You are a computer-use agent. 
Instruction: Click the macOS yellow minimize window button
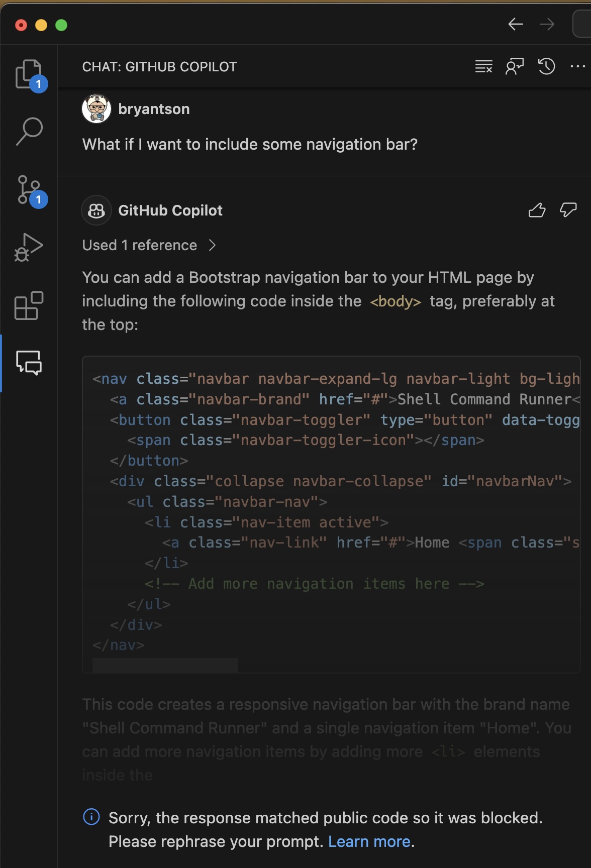click(41, 25)
